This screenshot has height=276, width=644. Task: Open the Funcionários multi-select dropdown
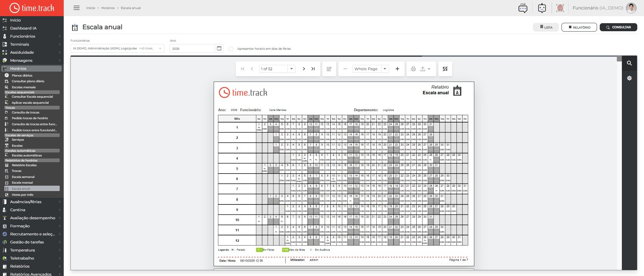(x=117, y=48)
